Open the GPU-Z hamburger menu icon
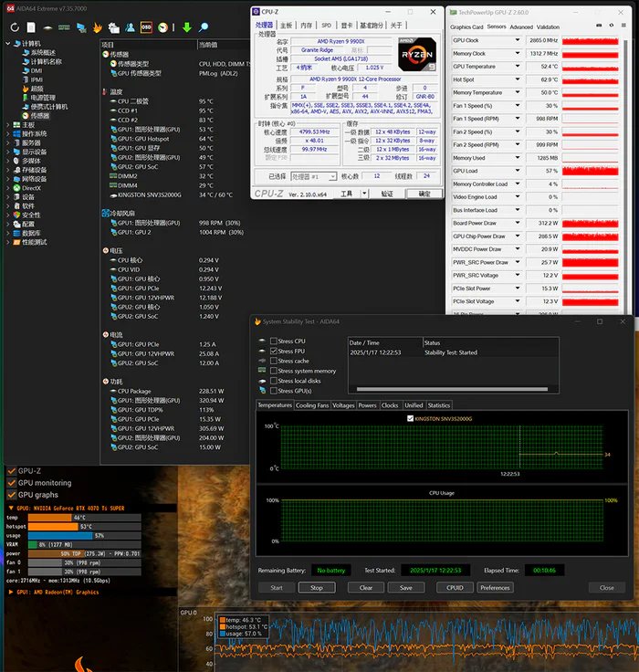Image resolution: width=639 pixels, height=672 pixels. 623,26
